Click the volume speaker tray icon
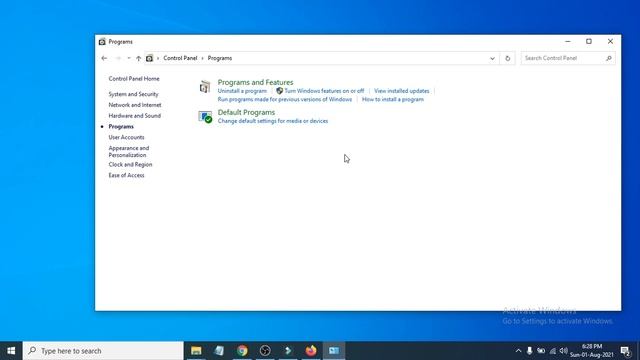Viewport: 640px width, 360px height. (x=564, y=351)
